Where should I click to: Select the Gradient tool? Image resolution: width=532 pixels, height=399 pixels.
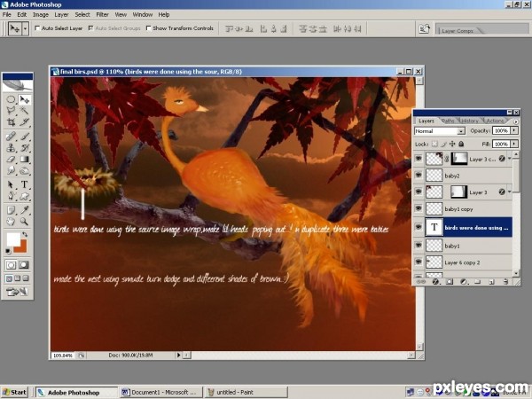point(25,159)
